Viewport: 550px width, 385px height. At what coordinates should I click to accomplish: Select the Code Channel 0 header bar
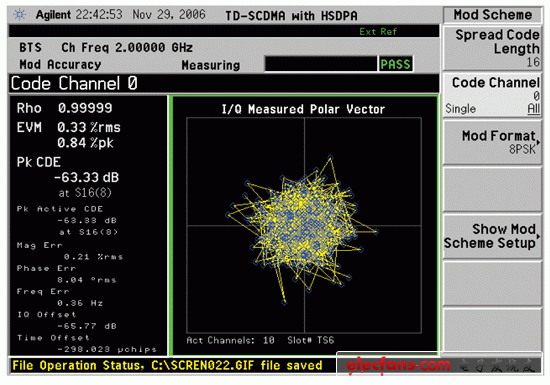pos(224,83)
